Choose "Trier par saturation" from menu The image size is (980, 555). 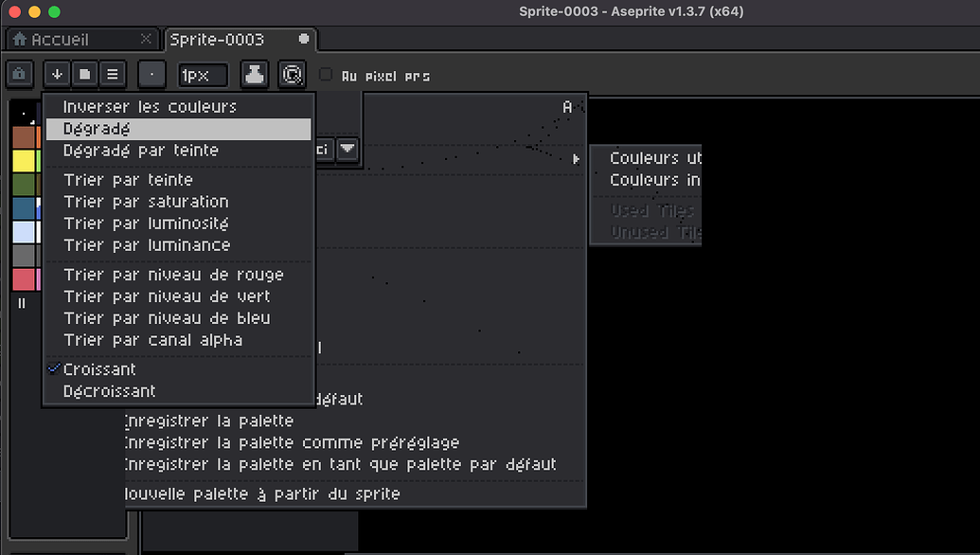(x=146, y=202)
